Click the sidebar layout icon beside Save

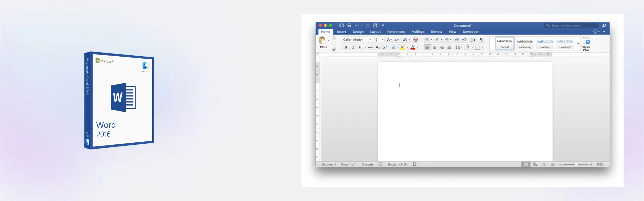[x=341, y=25]
